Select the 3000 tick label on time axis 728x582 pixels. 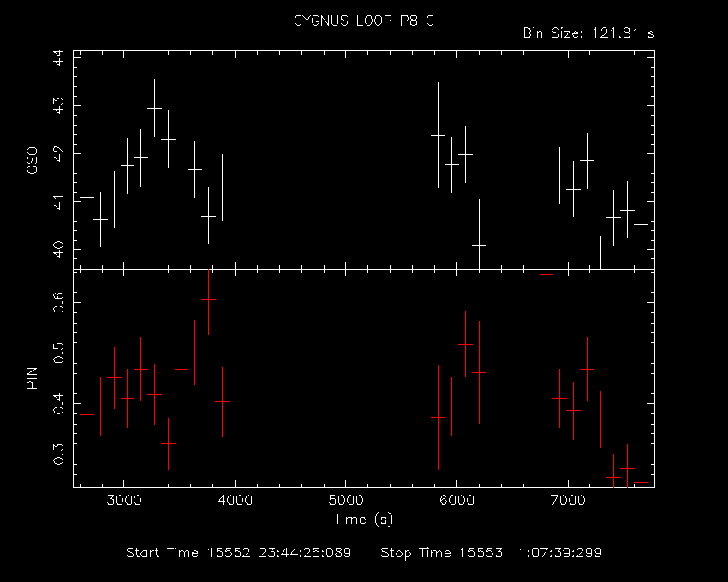[x=124, y=501]
